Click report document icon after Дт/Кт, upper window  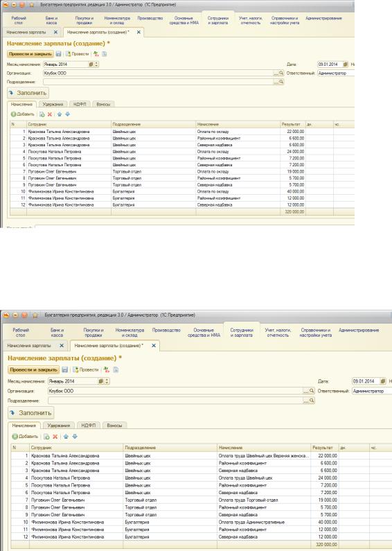click(x=105, y=54)
